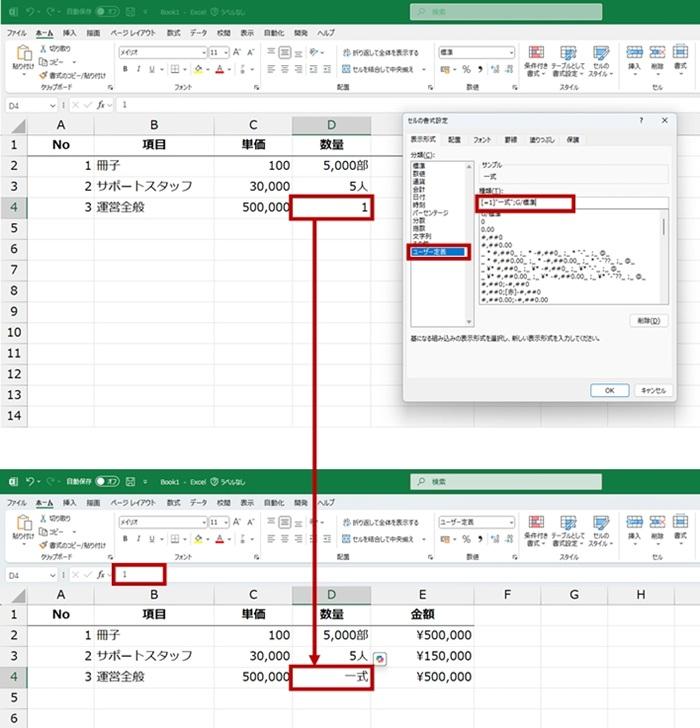
Task: Click the paste options icon beside cell D3
Action: (379, 658)
